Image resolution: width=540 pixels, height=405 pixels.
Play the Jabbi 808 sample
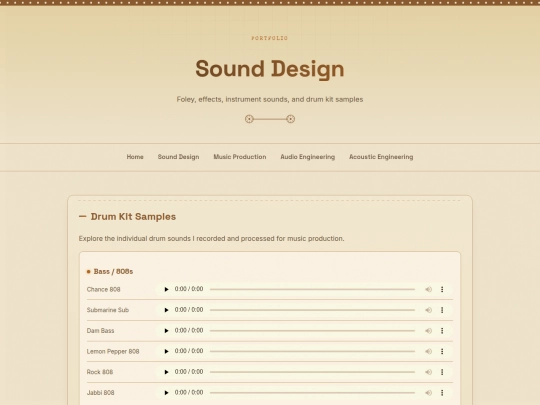click(166, 393)
